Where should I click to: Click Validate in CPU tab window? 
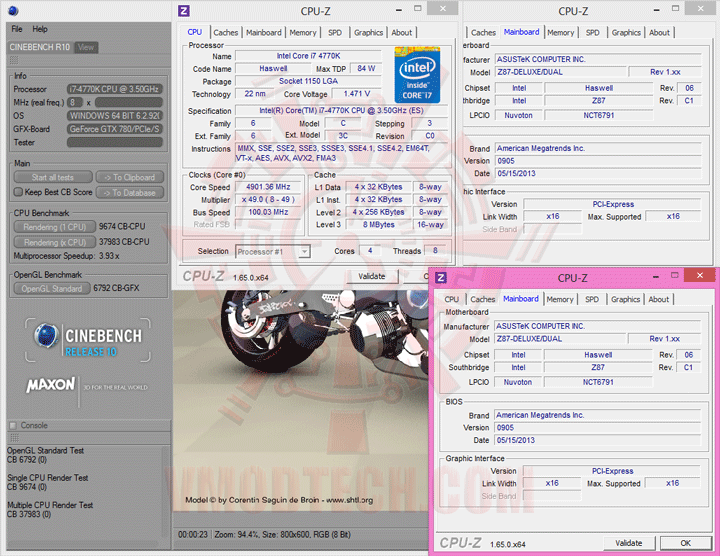coord(372,276)
